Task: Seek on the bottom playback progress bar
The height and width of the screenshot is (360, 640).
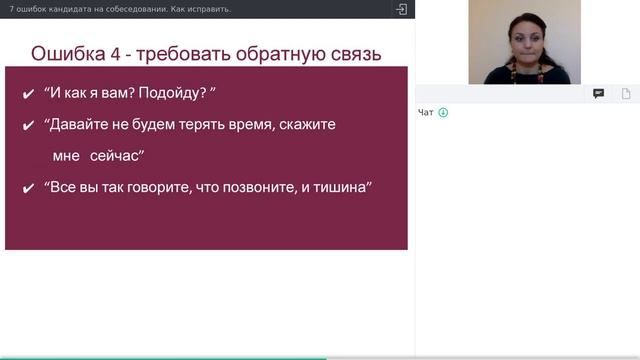Action: coord(320,358)
